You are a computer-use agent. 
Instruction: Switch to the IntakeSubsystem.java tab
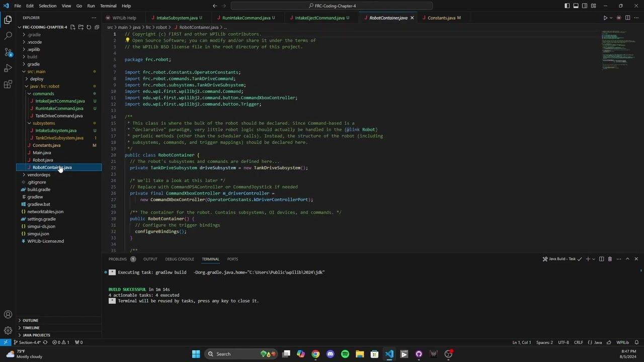point(177,18)
